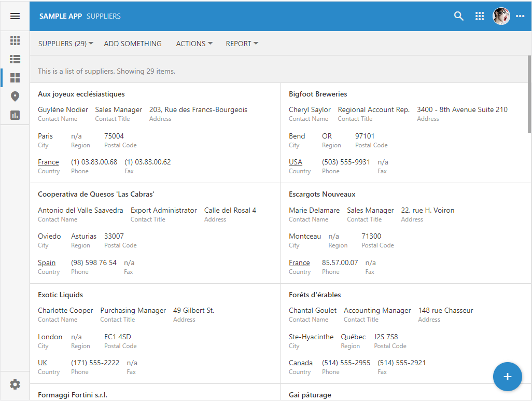The height and width of the screenshot is (401, 532).
Task: Open the Bigfoot Breweries supplier card title
Action: click(x=318, y=94)
